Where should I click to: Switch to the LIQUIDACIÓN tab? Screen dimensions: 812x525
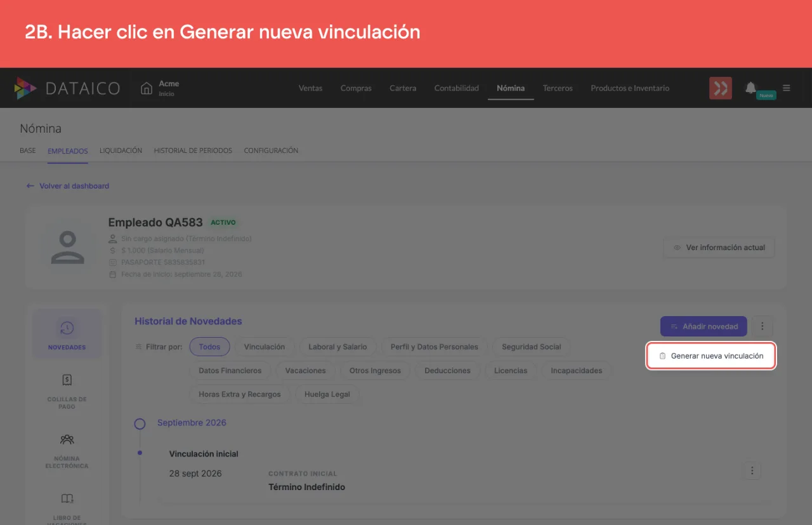[121, 150]
